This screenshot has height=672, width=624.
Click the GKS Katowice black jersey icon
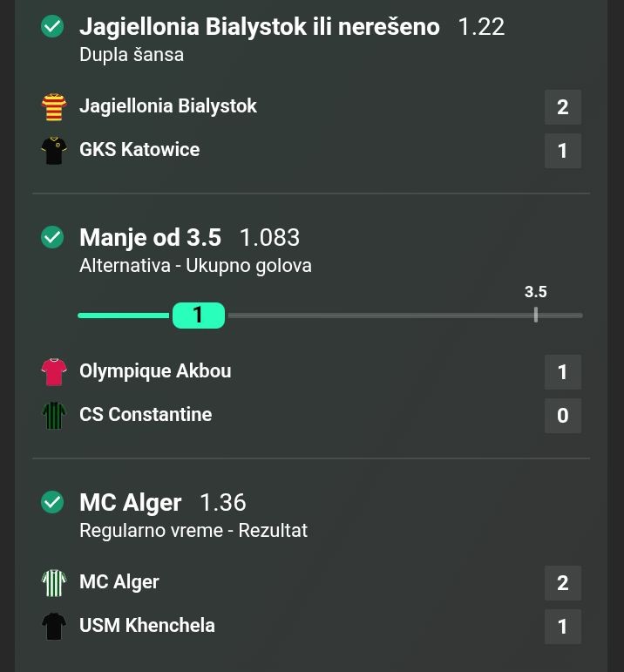pyautogui.click(x=54, y=151)
